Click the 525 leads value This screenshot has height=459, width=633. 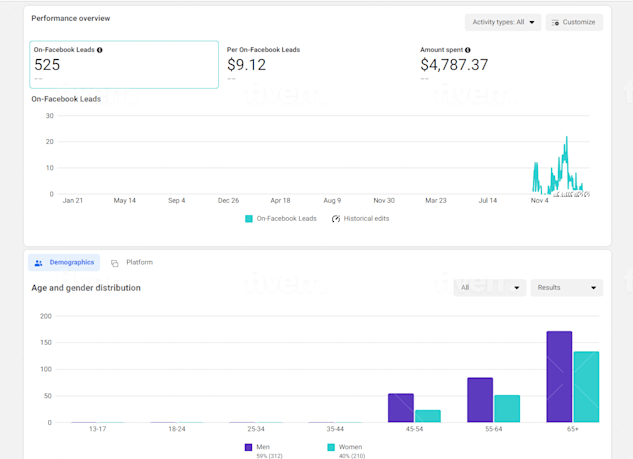(47, 65)
